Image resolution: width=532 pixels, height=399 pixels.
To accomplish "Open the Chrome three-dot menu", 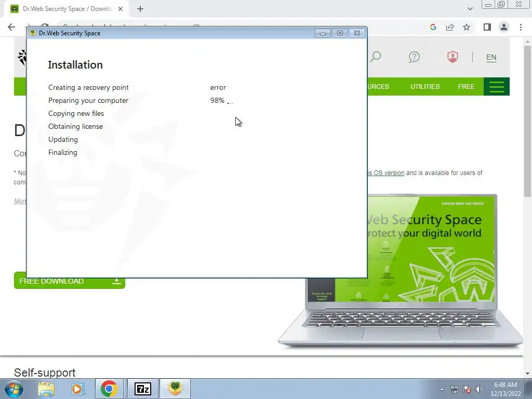I will pyautogui.click(x=521, y=27).
